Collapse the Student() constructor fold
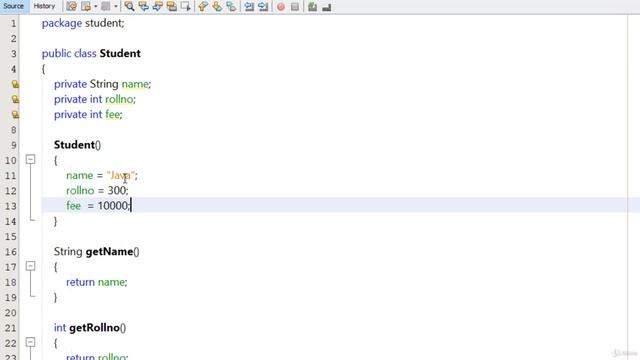This screenshot has height=360, width=640. click(x=30, y=159)
